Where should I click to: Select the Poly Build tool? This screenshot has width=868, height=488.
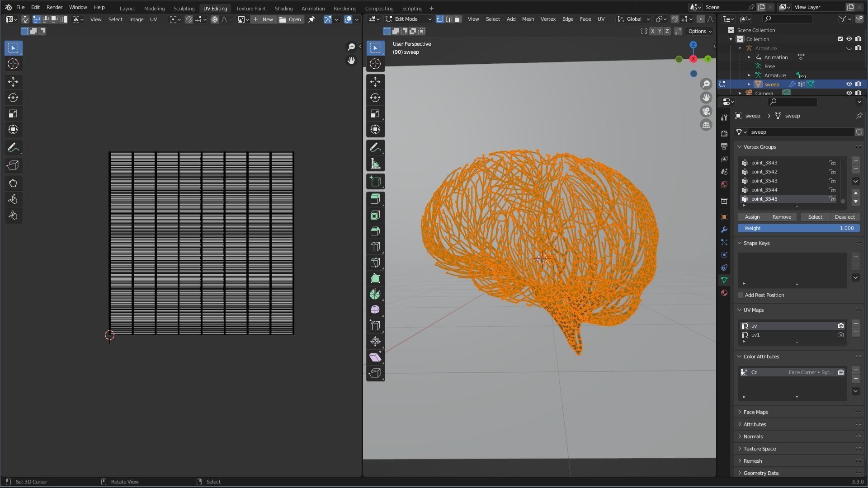[375, 278]
